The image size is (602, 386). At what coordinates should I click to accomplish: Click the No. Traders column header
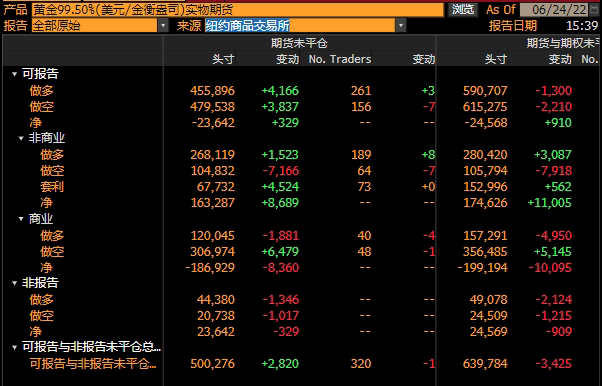coord(340,59)
